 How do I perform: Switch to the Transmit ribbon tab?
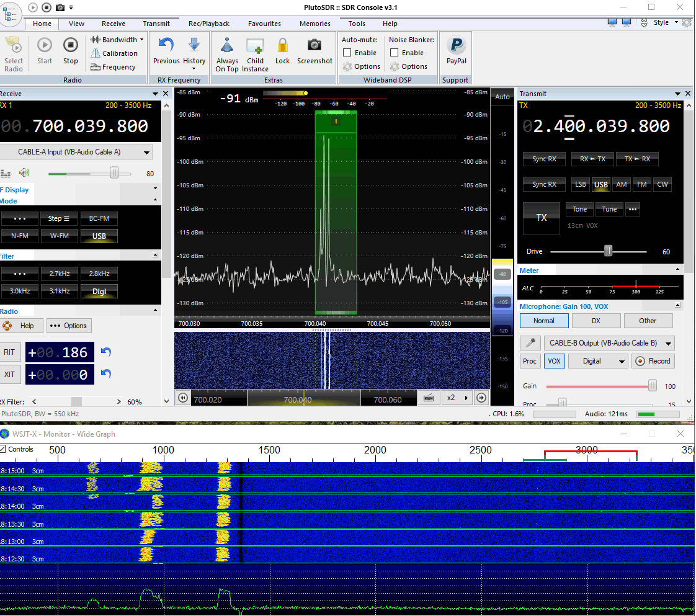pyautogui.click(x=156, y=24)
